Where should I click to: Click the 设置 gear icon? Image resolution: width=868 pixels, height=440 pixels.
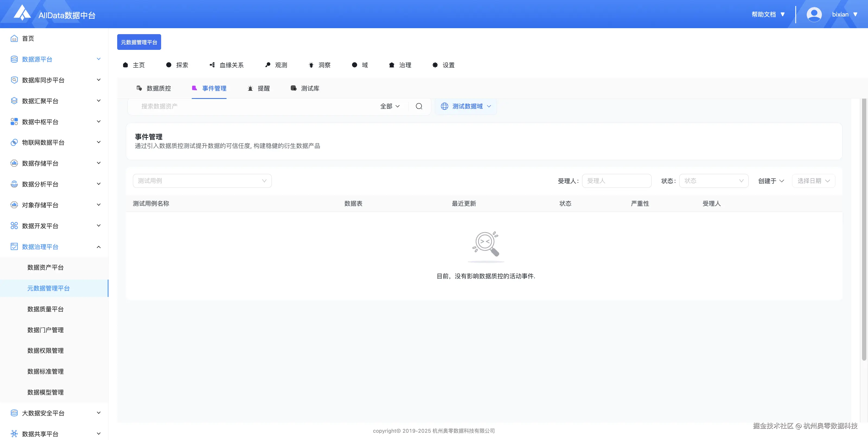[x=435, y=65]
